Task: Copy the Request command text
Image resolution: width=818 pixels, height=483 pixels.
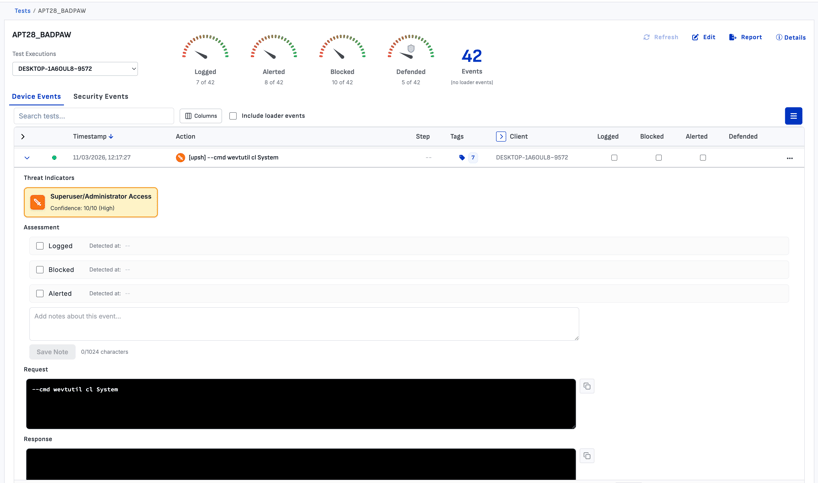Action: click(587, 386)
